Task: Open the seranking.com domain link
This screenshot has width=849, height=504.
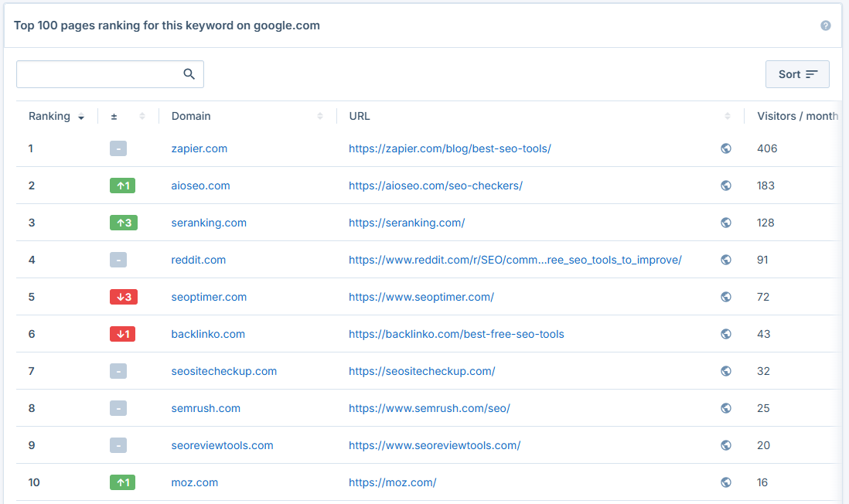Action: (x=209, y=223)
